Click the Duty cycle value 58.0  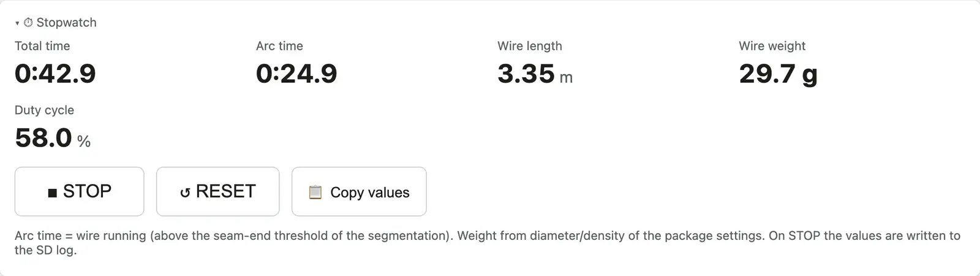point(43,138)
